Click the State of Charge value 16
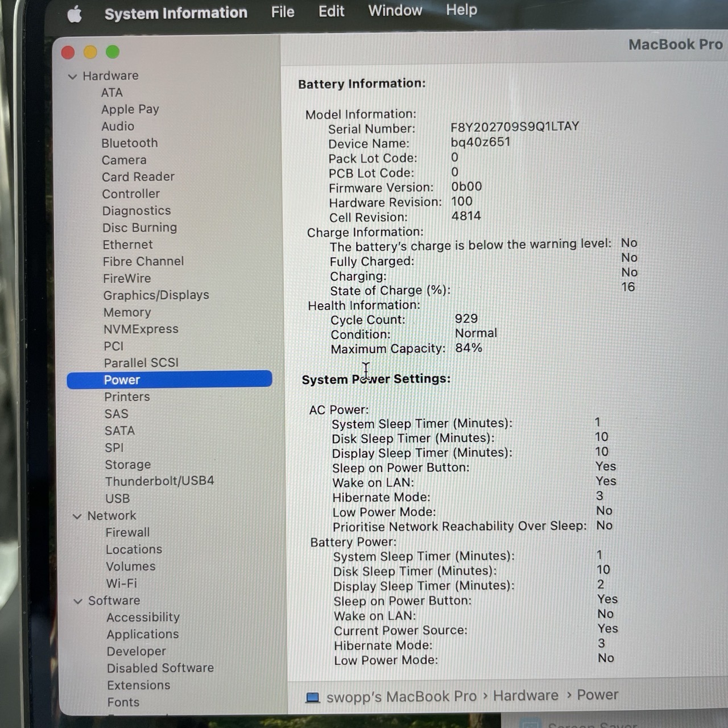This screenshot has height=728, width=728. (628, 287)
